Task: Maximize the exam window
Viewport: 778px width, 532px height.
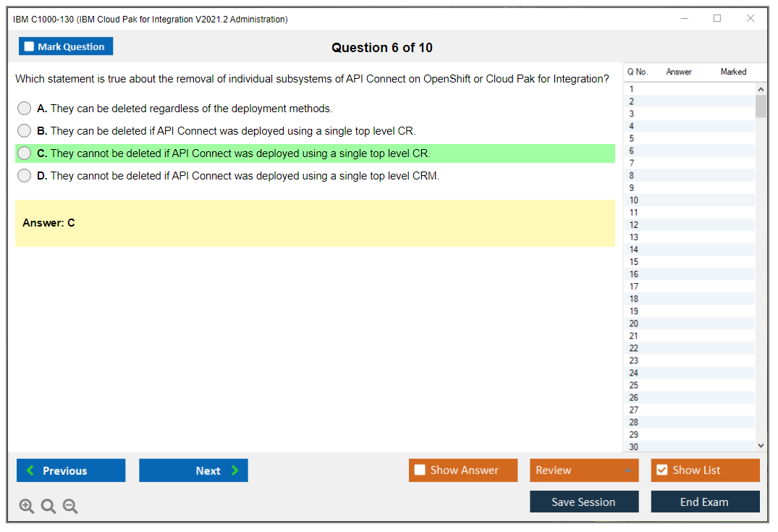Action: 716,19
